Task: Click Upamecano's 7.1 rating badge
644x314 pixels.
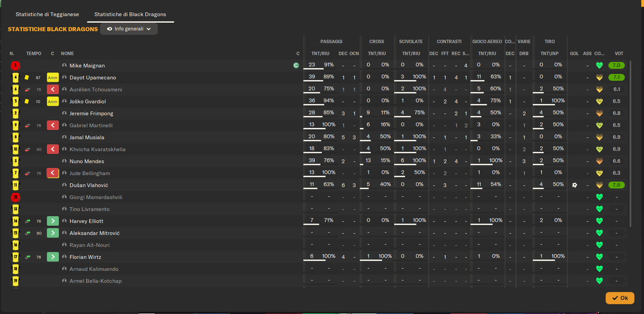Action: (616, 77)
